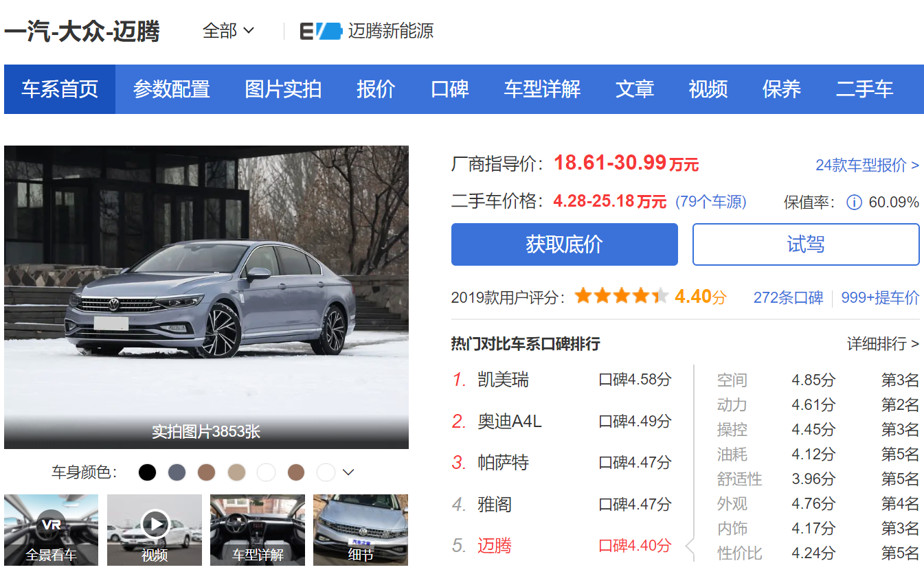This screenshot has height=574, width=924.
Task: Click 舒适性 score 3.96分
Action: tap(813, 479)
